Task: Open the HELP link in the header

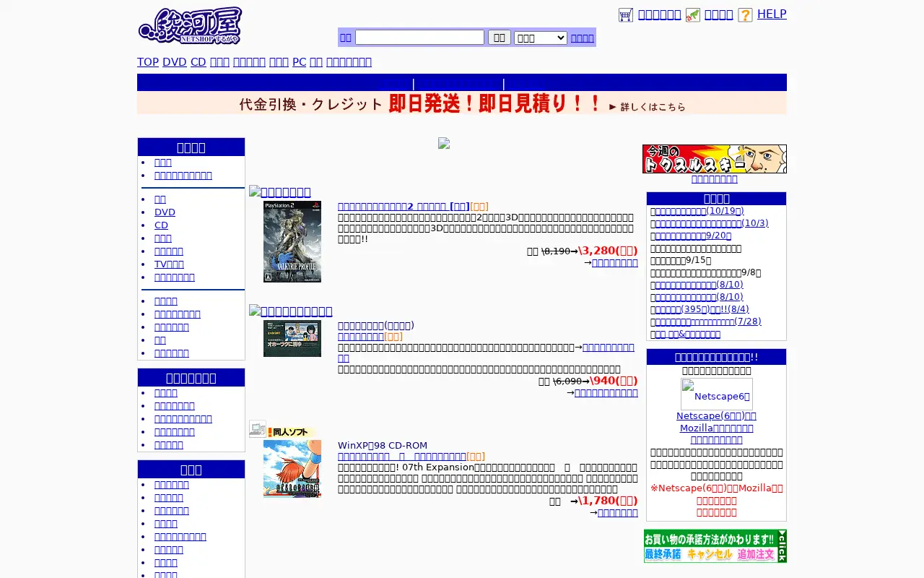Action: tap(772, 14)
